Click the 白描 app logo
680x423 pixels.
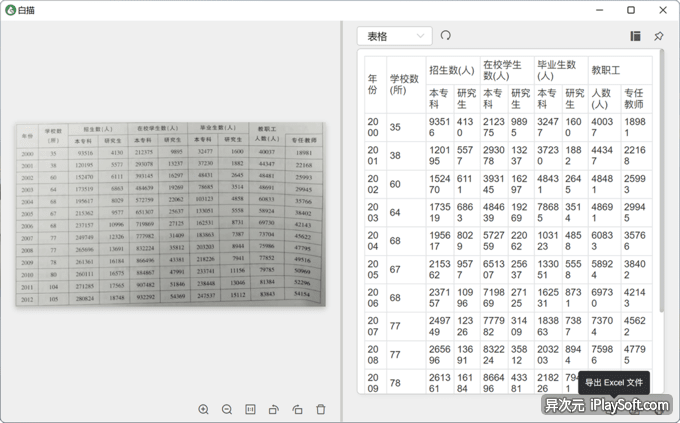click(10, 10)
